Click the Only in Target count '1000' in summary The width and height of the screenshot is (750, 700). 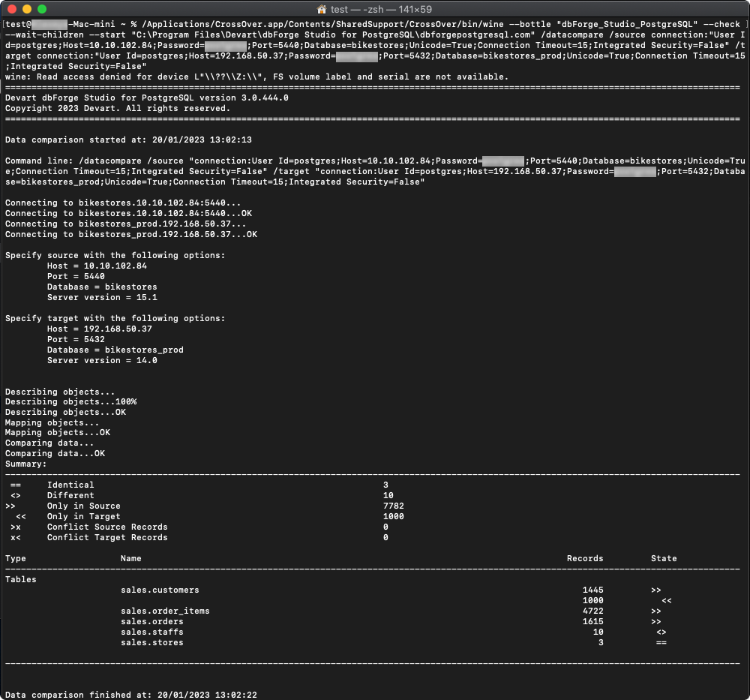point(394,517)
